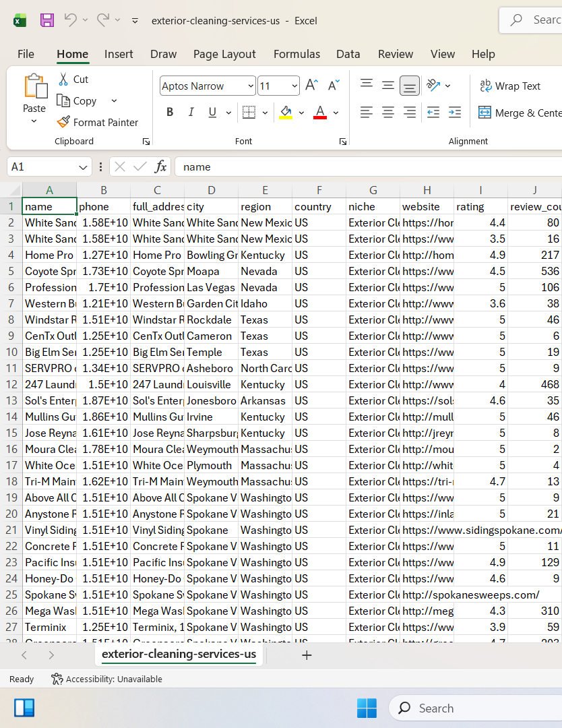The width and height of the screenshot is (562, 728).
Task: Click Accessibility: Unavailable status bar item
Action: point(106,679)
